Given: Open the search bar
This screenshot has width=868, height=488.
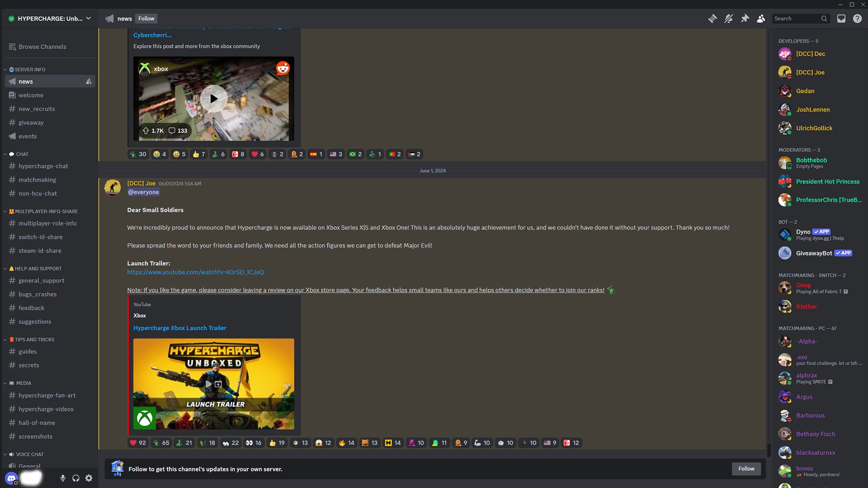Looking at the screenshot, I should point(799,19).
